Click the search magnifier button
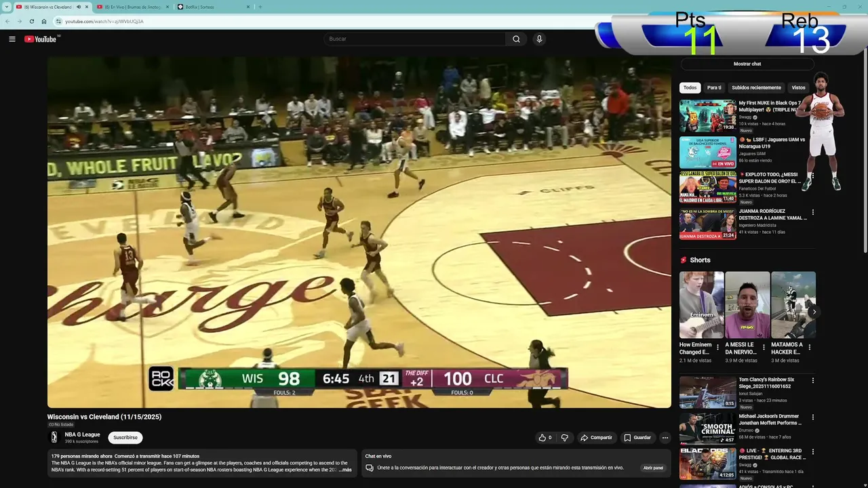868x488 pixels. 516,39
